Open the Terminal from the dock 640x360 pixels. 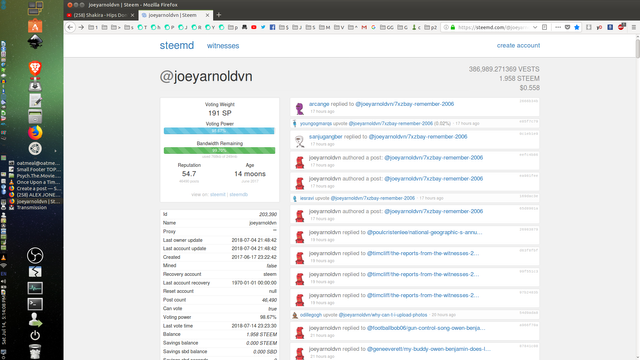pos(35,304)
